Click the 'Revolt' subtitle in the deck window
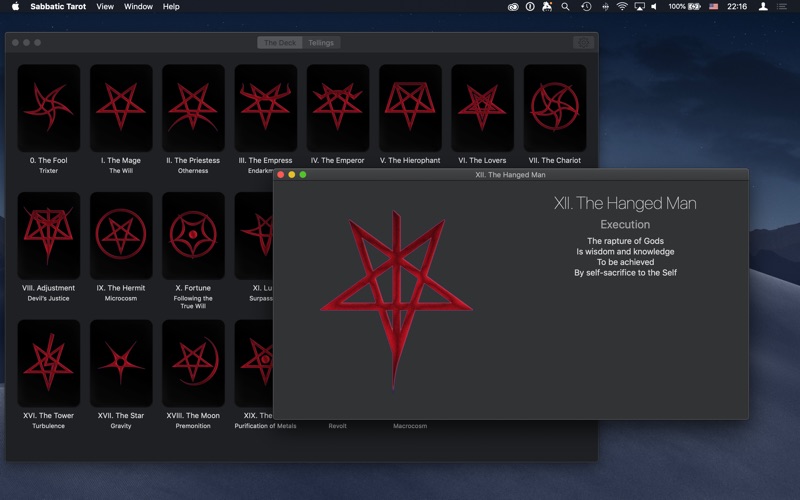800x500 pixels. point(338,426)
